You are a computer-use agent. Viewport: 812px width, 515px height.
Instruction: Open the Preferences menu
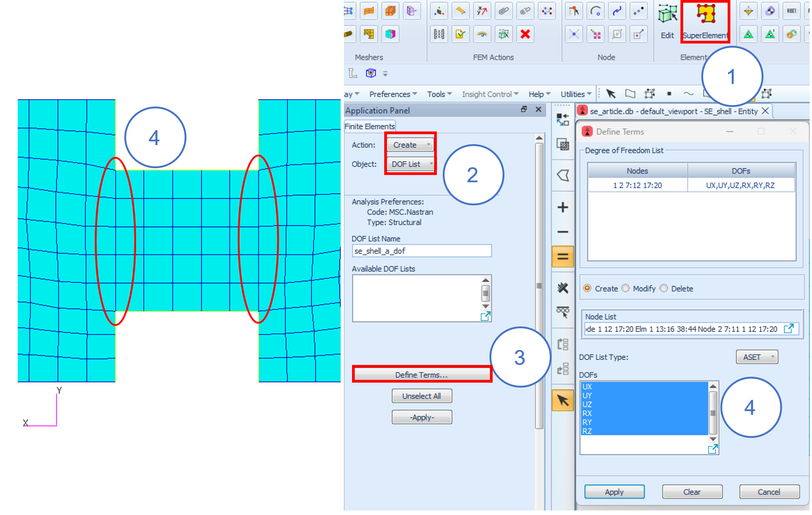(x=393, y=94)
